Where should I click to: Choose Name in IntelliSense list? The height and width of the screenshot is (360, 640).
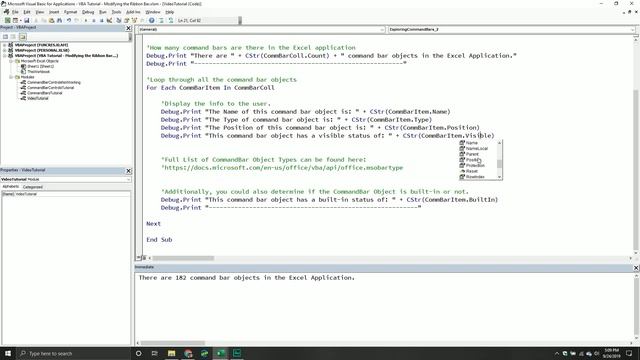point(471,143)
